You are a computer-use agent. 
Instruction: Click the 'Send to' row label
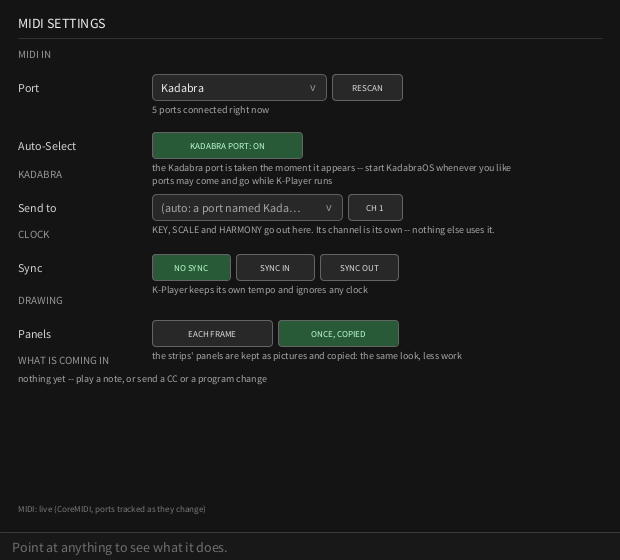[x=37, y=208]
